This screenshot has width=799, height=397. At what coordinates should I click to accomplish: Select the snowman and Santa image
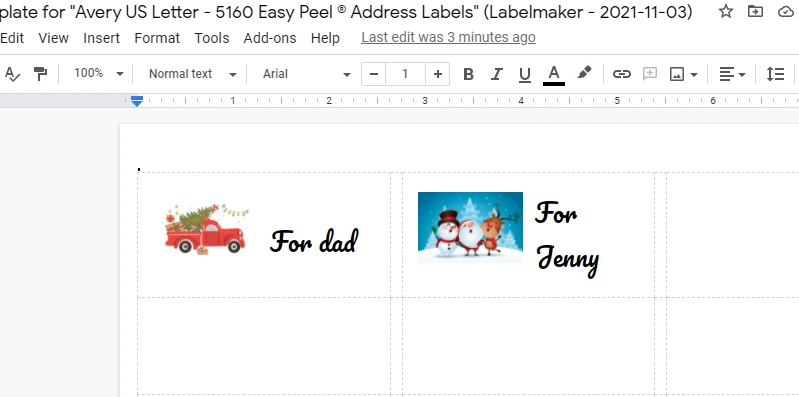tap(470, 227)
